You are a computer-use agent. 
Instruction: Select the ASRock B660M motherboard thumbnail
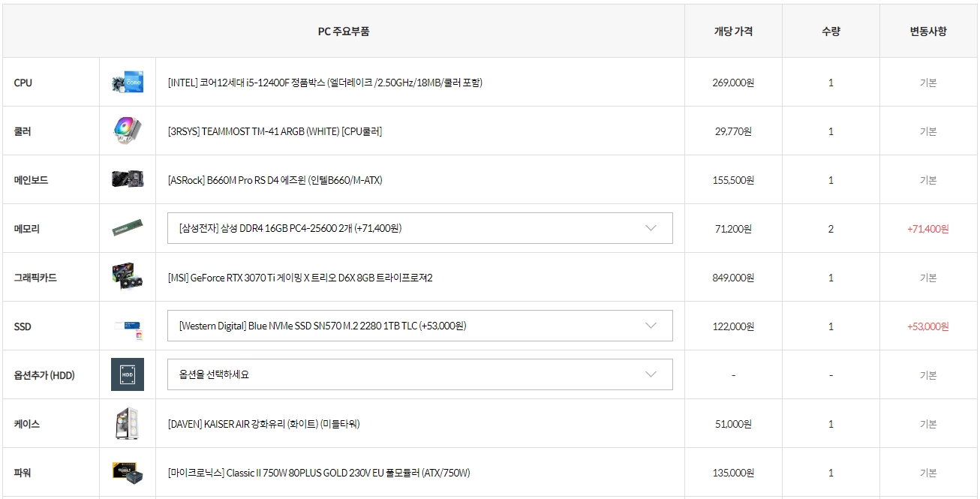[x=127, y=180]
